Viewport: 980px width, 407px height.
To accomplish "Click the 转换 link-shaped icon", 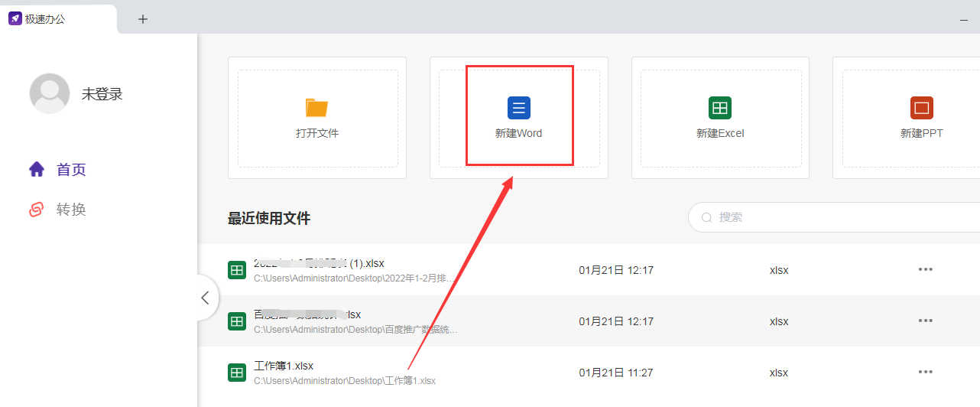I will pos(37,210).
